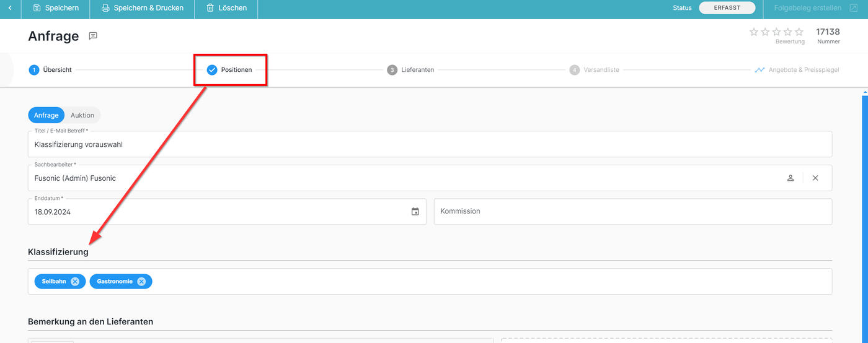Click the comment icon beside Anfrage title

[x=93, y=36]
